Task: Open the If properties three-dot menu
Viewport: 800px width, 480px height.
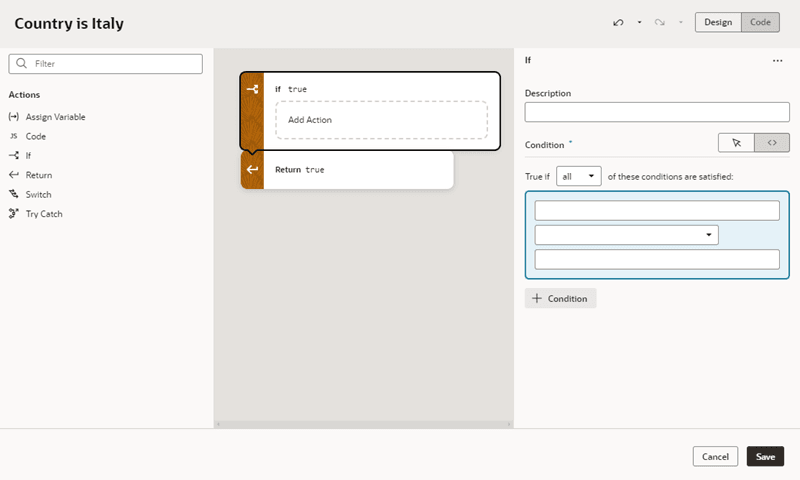Action: [777, 61]
